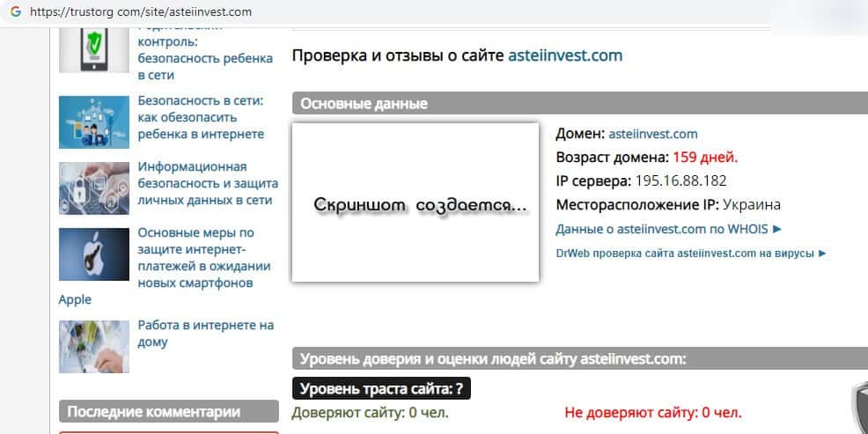
Task: Click the 'Скриншот создается...' placeholder image
Action: click(416, 202)
